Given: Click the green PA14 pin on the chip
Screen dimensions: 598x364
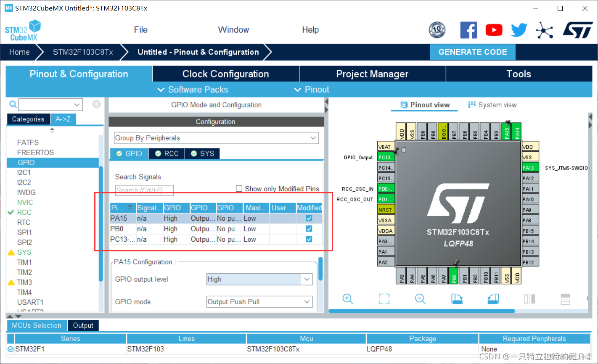Looking at the screenshot, I should click(517, 132).
